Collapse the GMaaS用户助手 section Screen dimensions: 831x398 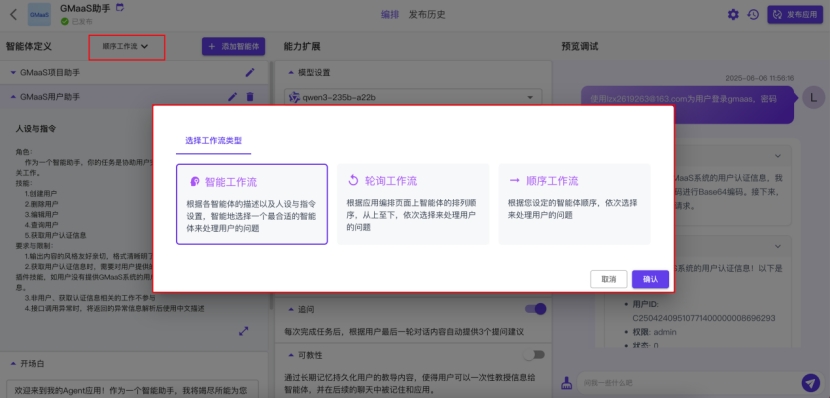tap(13, 97)
